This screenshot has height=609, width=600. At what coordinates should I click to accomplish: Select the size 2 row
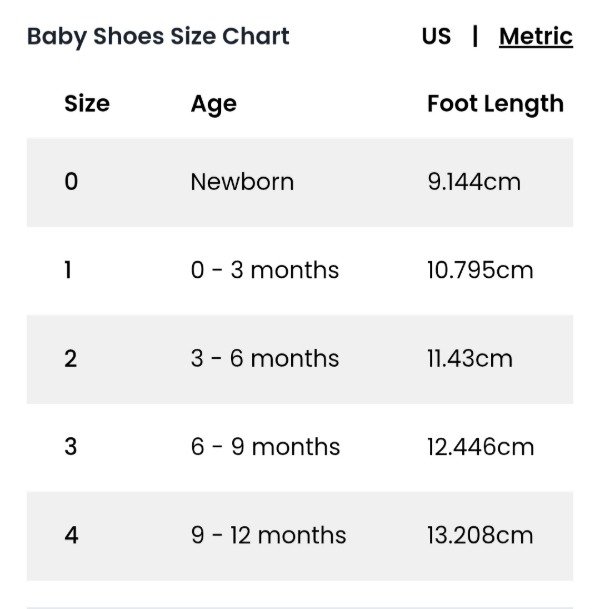[x=70, y=359]
